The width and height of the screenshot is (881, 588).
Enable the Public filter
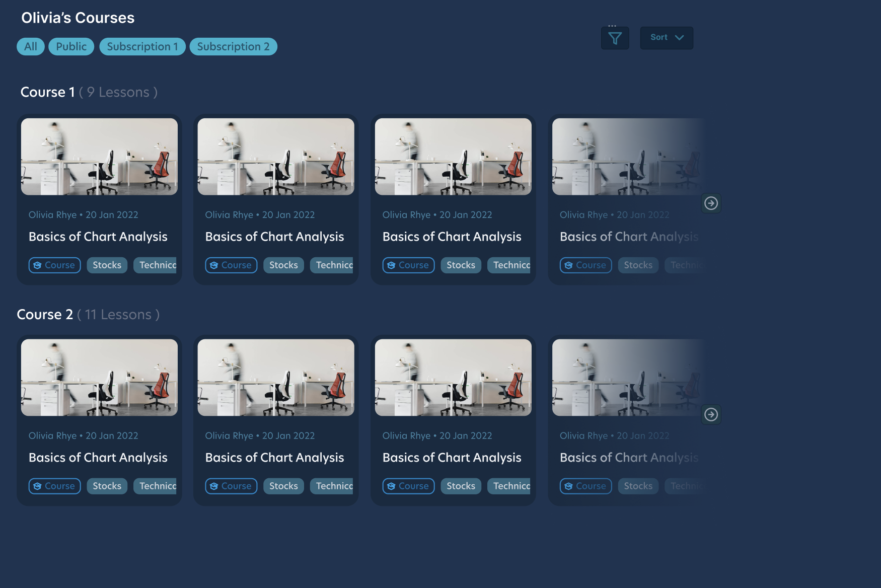71,46
